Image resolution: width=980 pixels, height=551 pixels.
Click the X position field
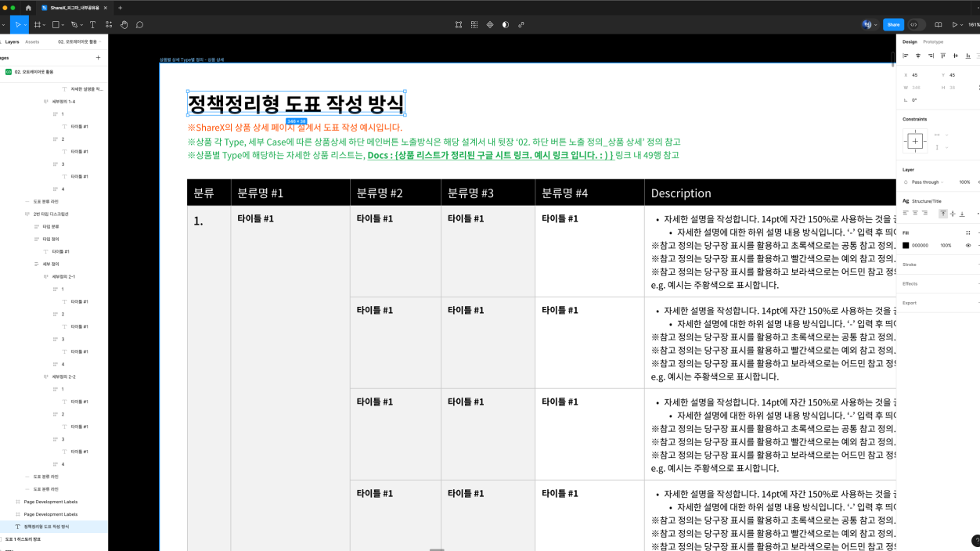[x=921, y=75]
